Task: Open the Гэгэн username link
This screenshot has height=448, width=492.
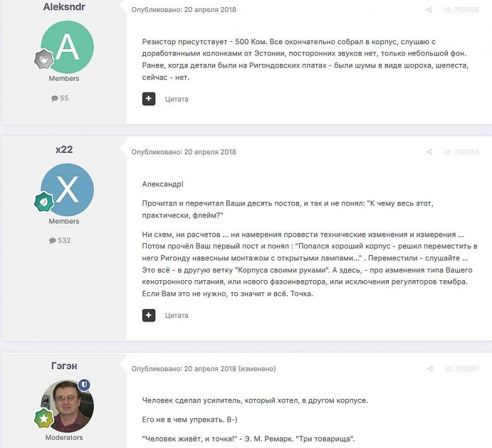Action: pos(64,366)
